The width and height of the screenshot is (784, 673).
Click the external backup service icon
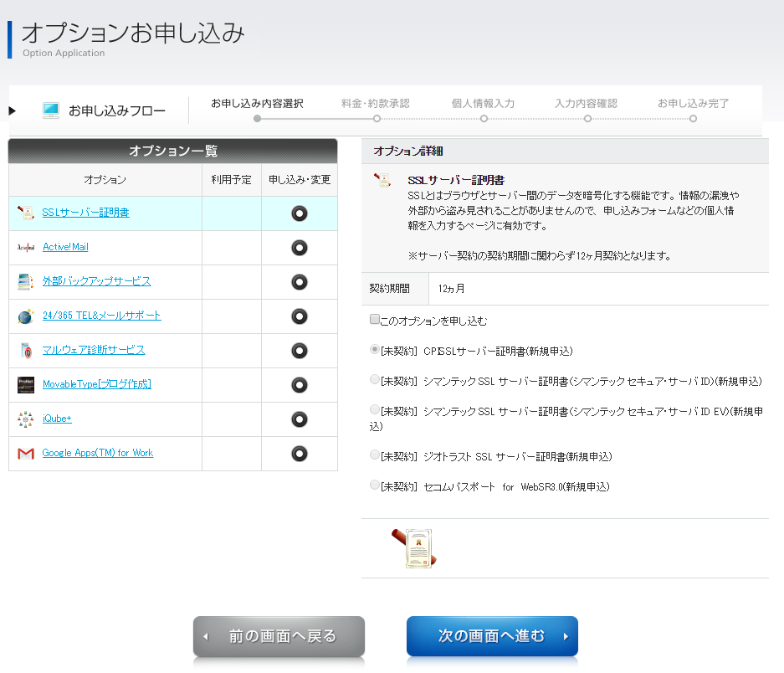25,282
